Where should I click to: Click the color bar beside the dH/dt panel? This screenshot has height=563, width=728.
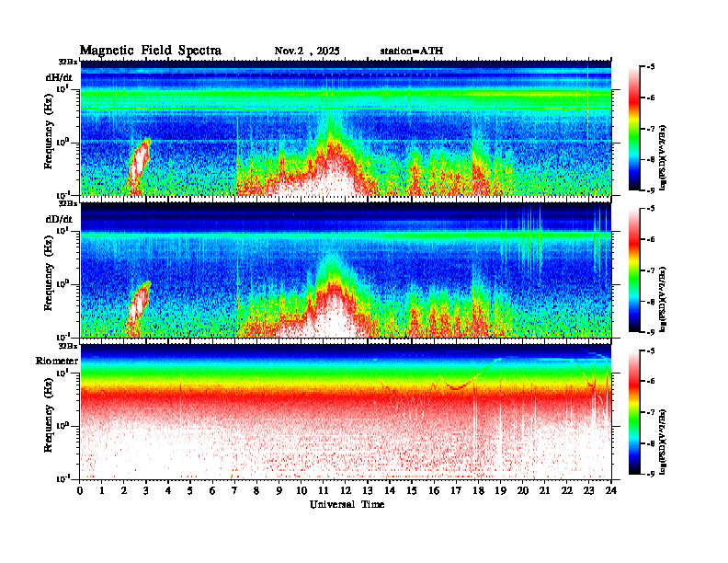[634, 128]
